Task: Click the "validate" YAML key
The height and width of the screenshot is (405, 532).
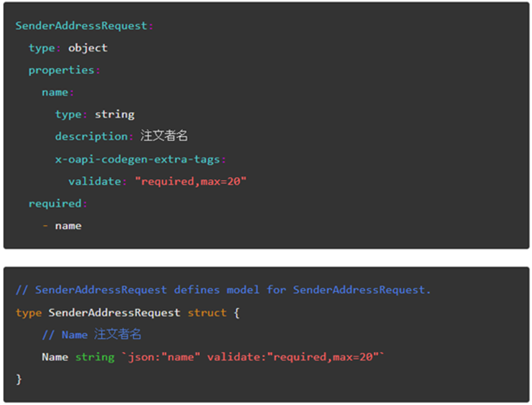Action: click(x=95, y=181)
